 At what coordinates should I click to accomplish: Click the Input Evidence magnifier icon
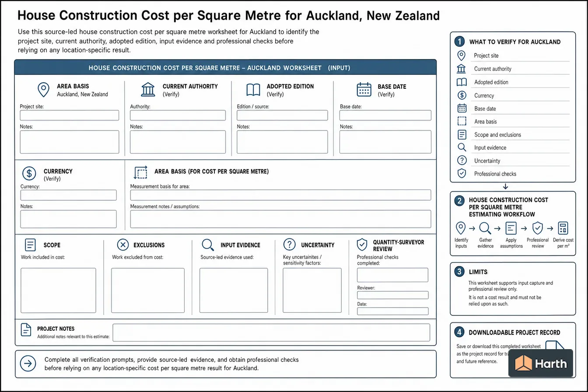[x=207, y=245]
